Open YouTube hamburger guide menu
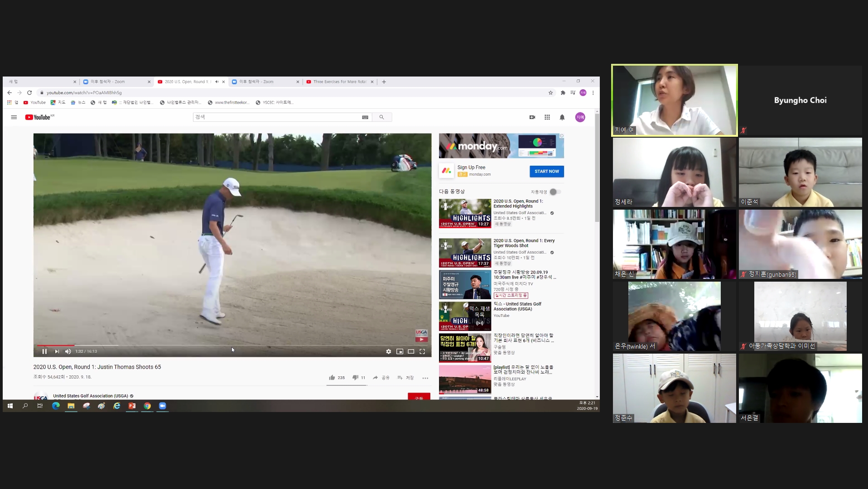 pos(14,117)
